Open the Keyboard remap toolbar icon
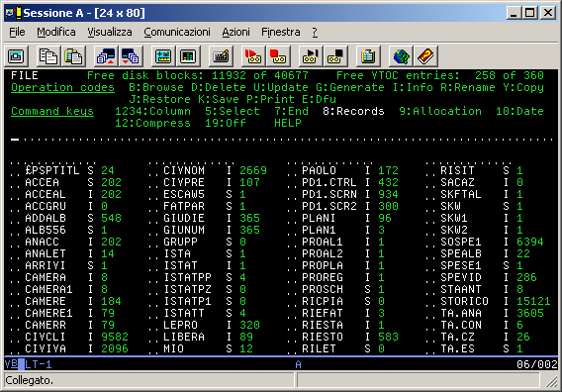562x392 pixels. (221, 56)
